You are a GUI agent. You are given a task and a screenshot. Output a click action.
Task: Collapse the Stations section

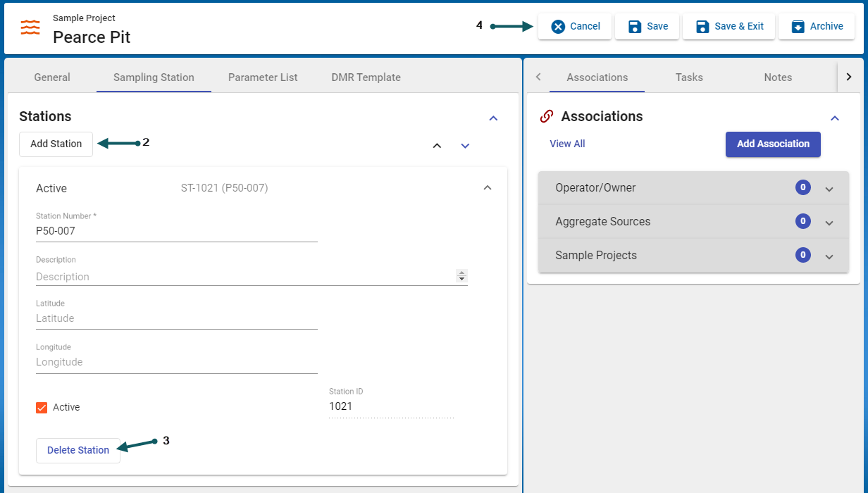point(493,118)
